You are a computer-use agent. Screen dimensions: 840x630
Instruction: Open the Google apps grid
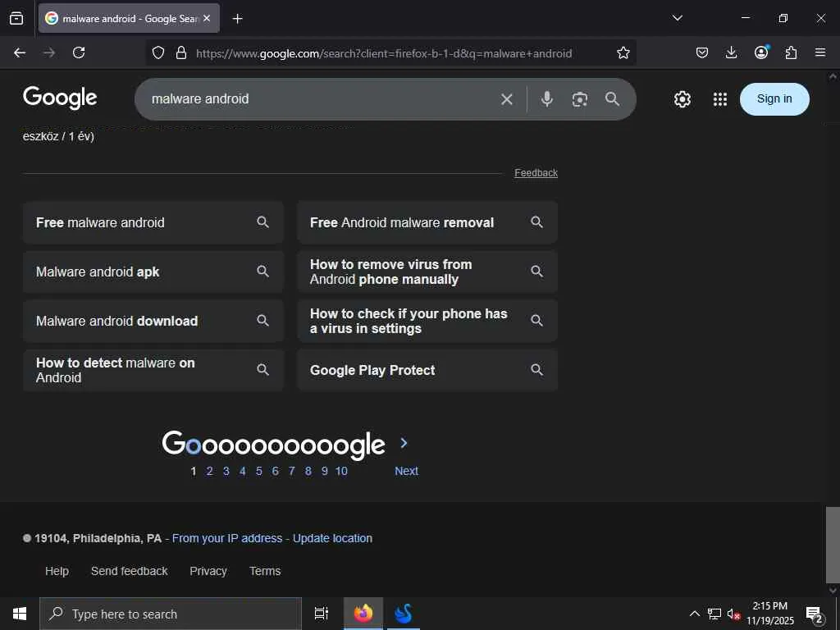coord(720,99)
